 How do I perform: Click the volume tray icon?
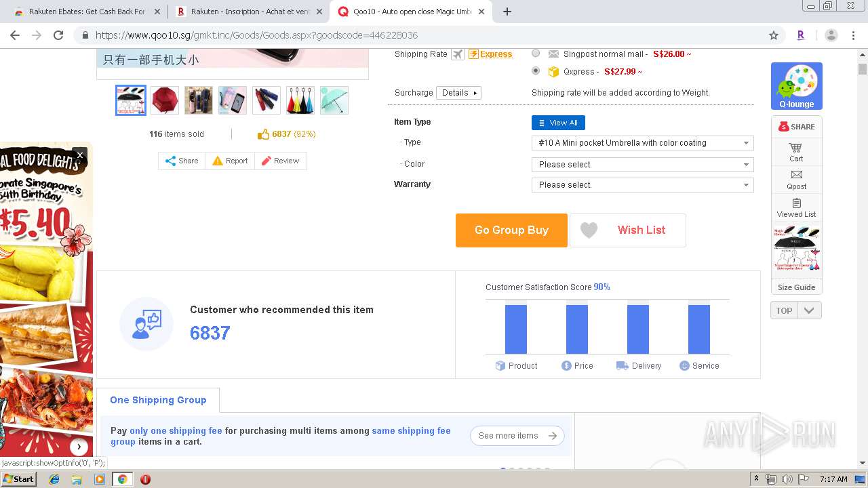[787, 479]
